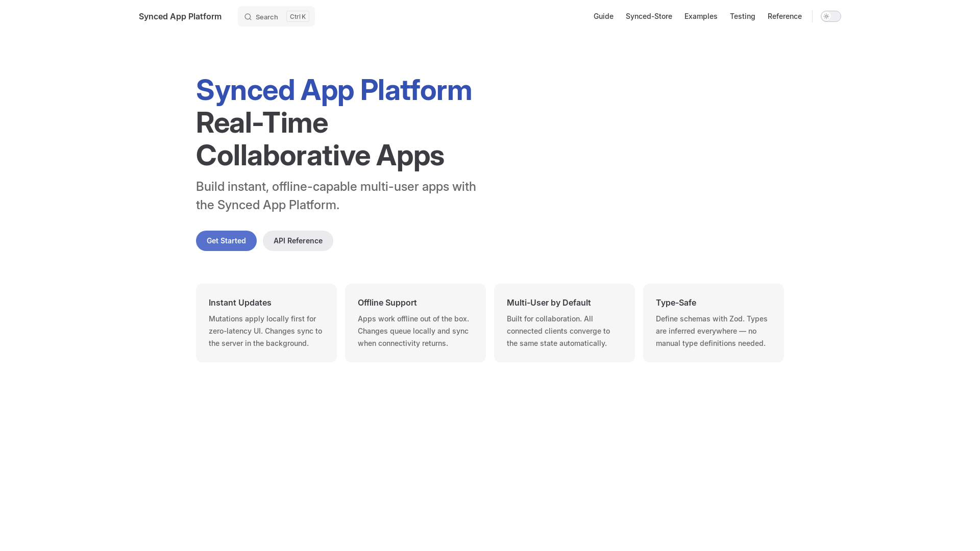Go to Examples in navigation
Viewport: 980px width, 551px height.
coord(701,16)
